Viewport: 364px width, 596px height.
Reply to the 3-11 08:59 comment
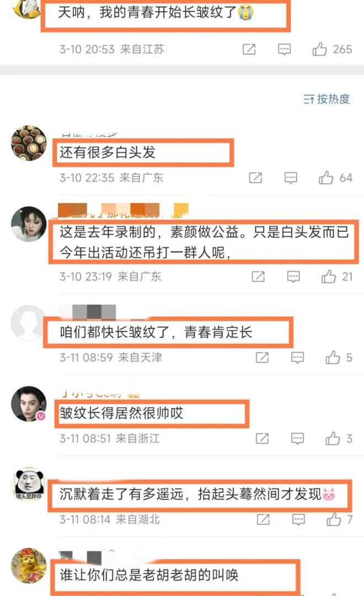click(297, 358)
